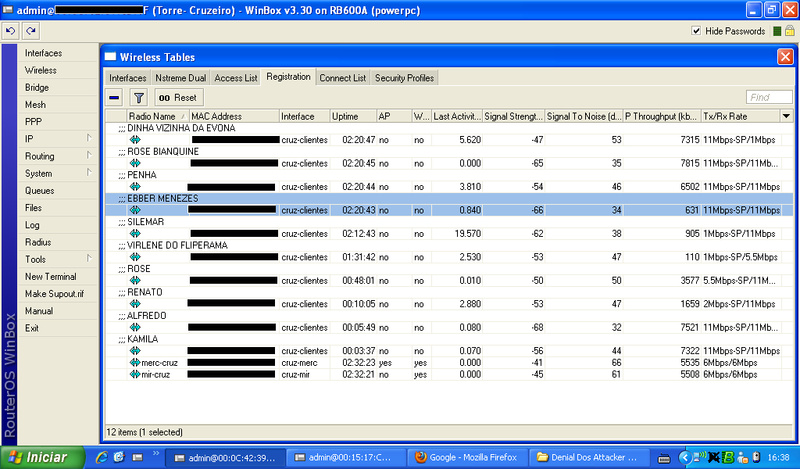Select the Registration tab
This screenshot has width=800, height=469.
pyautogui.click(x=288, y=77)
